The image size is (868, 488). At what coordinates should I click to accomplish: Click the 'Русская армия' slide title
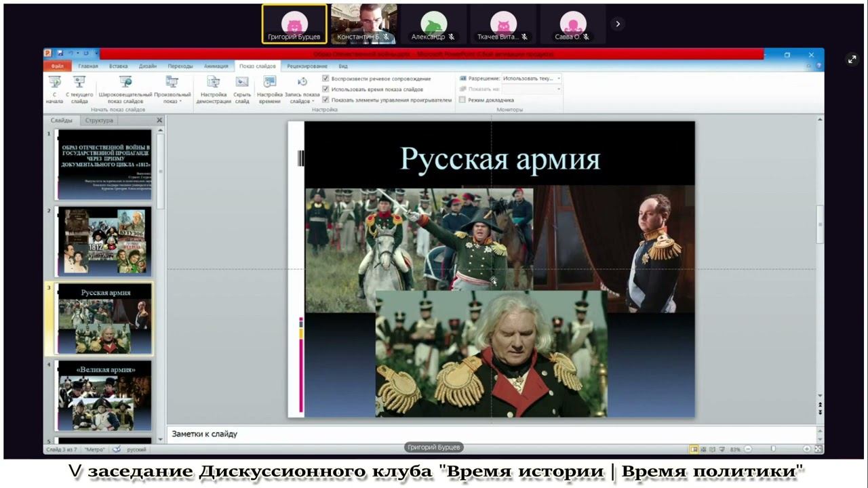click(x=500, y=159)
